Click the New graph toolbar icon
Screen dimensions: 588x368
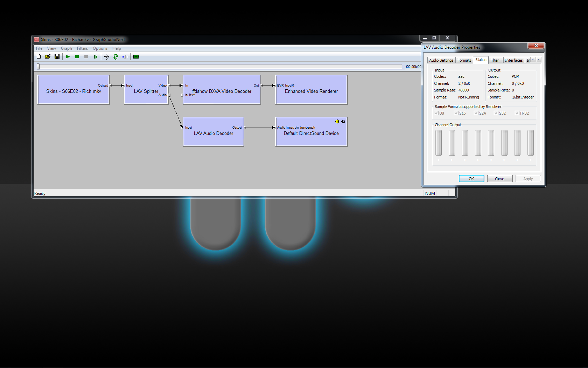(39, 56)
